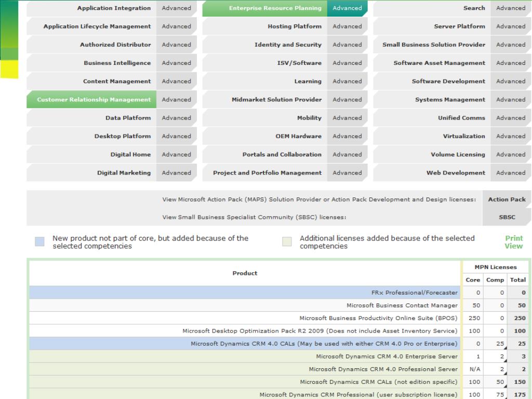The height and width of the screenshot is (399, 532).
Task: Set Advanced for Virtualization
Action: pyautogui.click(x=511, y=137)
